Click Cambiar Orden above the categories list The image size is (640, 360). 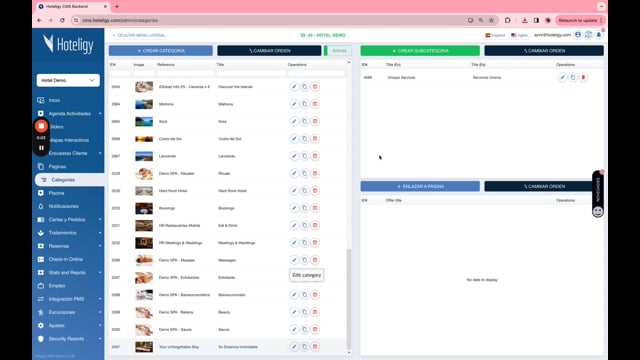(x=269, y=51)
